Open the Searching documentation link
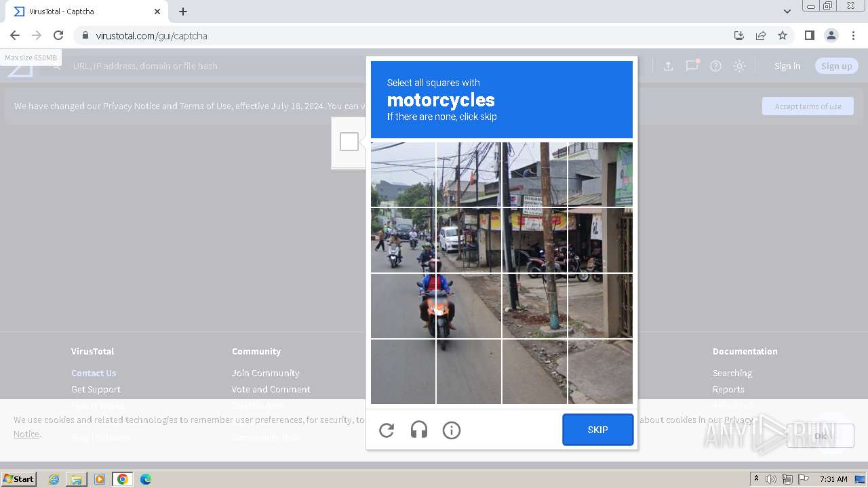Screen dimensions: 868x488 pyautogui.click(x=732, y=373)
